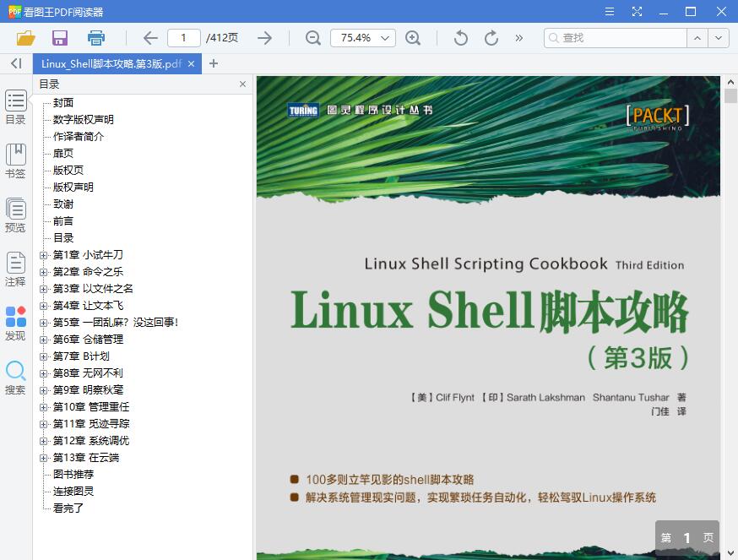Viewport: 738px width, 560px height.
Task: Jump to 致谢 entry
Action: coord(63,204)
